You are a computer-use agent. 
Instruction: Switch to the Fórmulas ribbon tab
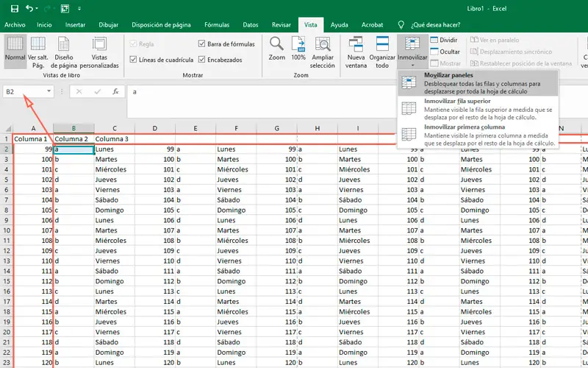(x=216, y=24)
